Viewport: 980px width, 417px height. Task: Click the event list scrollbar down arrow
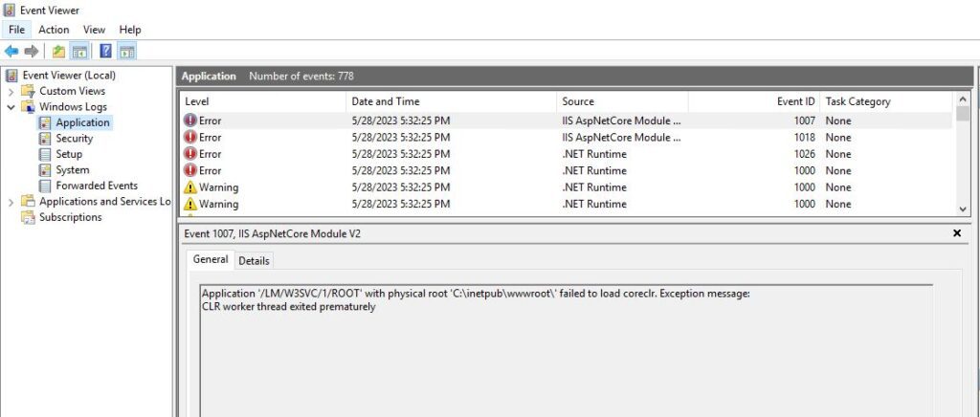click(x=963, y=208)
